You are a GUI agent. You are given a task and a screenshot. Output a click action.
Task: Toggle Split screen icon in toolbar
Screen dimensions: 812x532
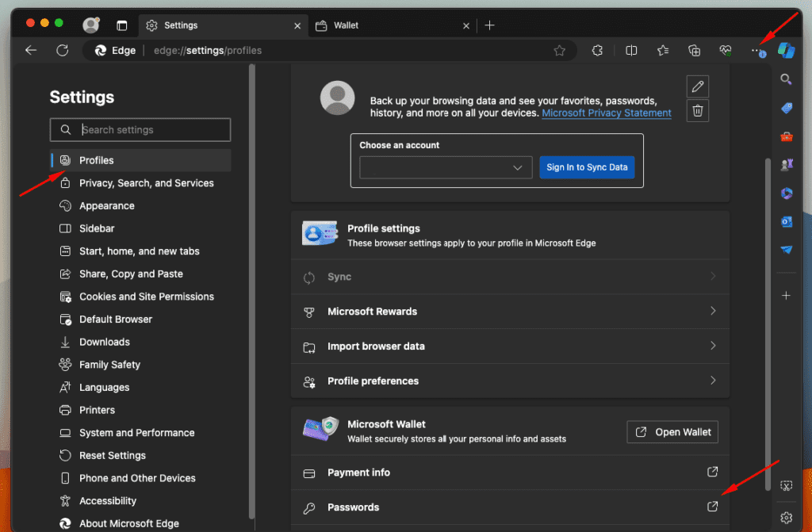tap(631, 50)
